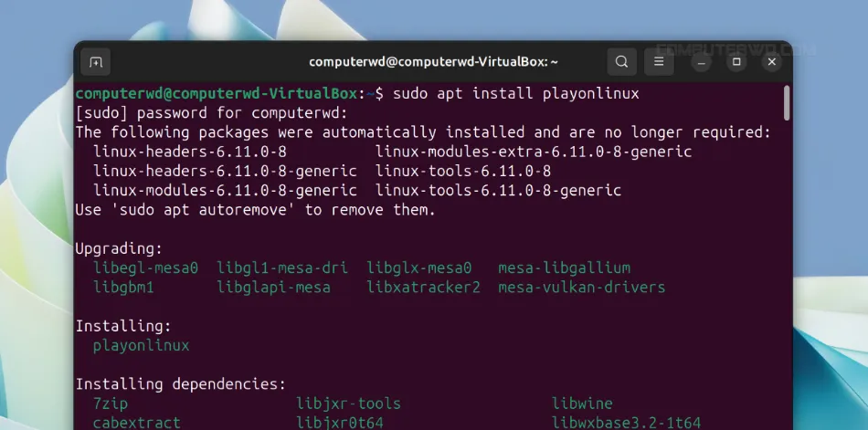Click the terminal vertical scrollbar handle
Viewport: 868px width, 430px height.
787,103
